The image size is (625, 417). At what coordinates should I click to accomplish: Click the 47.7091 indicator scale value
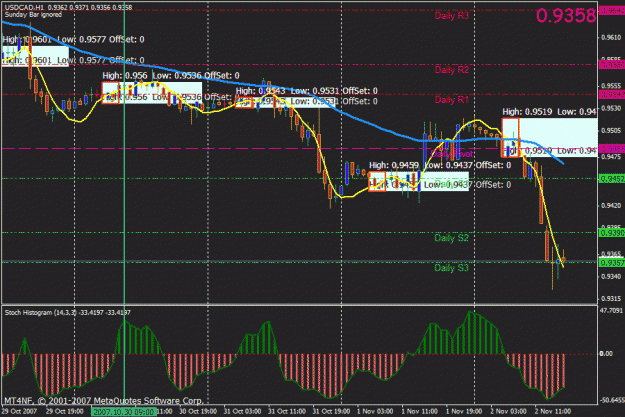[x=611, y=310]
